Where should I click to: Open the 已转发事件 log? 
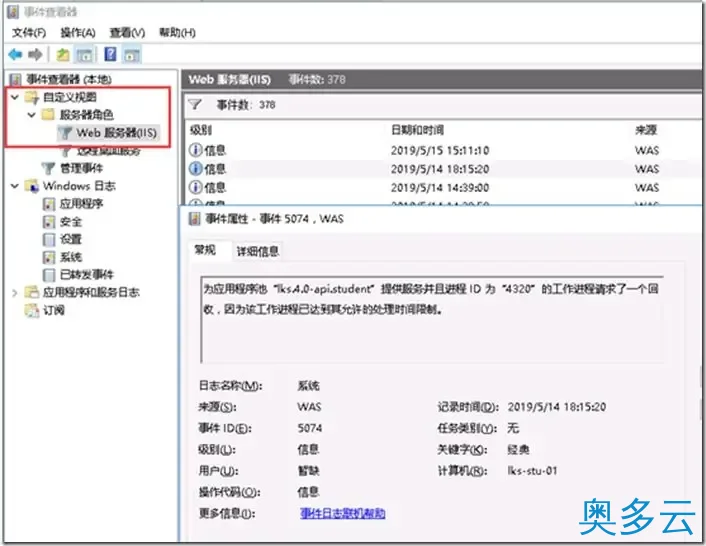(x=86, y=275)
